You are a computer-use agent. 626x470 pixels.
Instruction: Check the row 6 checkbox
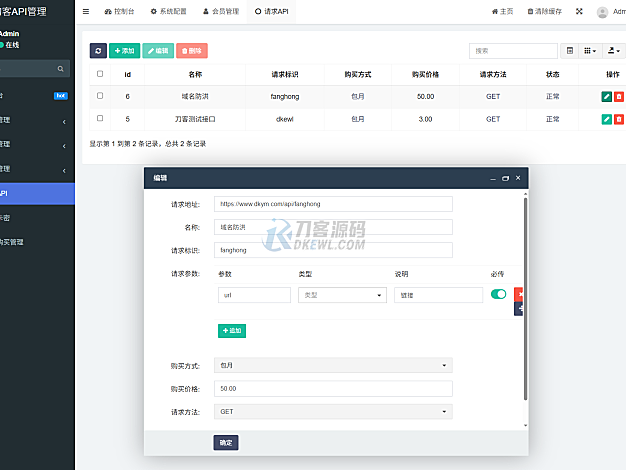[100, 96]
